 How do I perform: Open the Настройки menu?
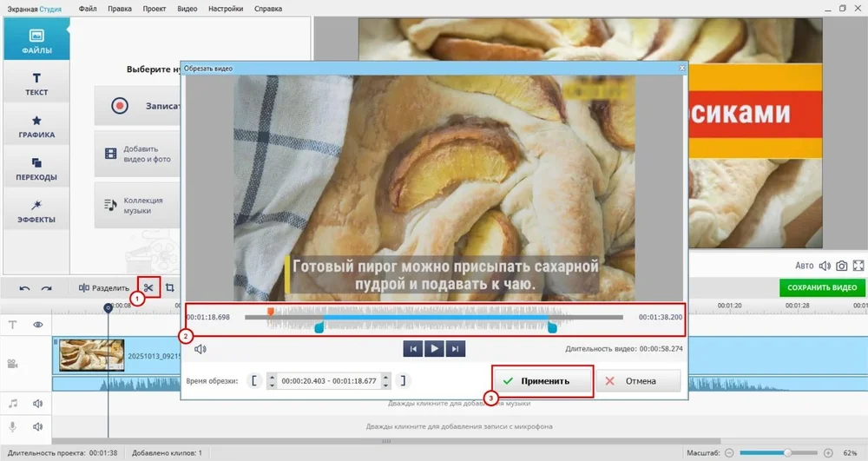pos(226,9)
